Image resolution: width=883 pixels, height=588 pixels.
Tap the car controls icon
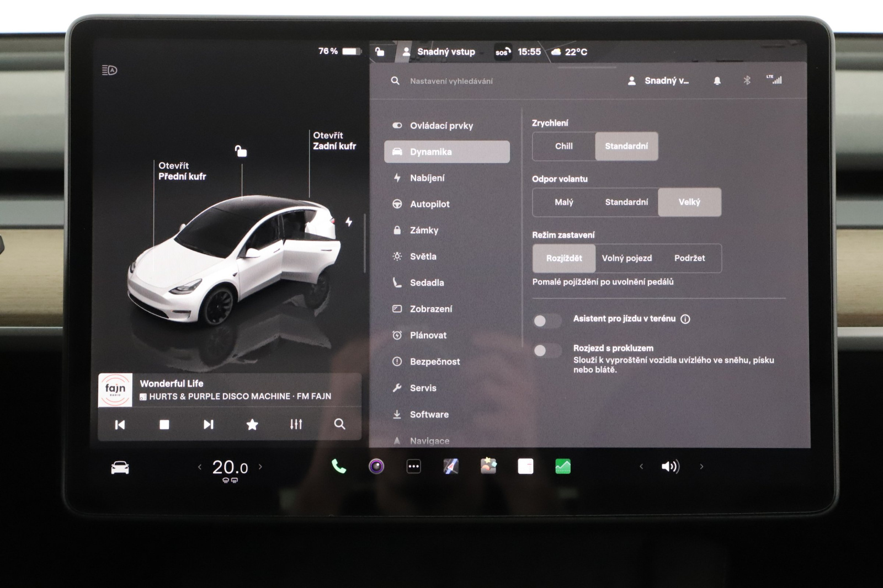[x=120, y=468]
